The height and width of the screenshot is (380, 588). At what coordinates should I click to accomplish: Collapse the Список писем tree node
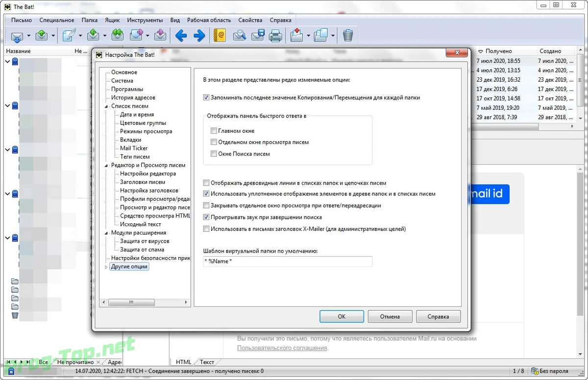[x=106, y=106]
